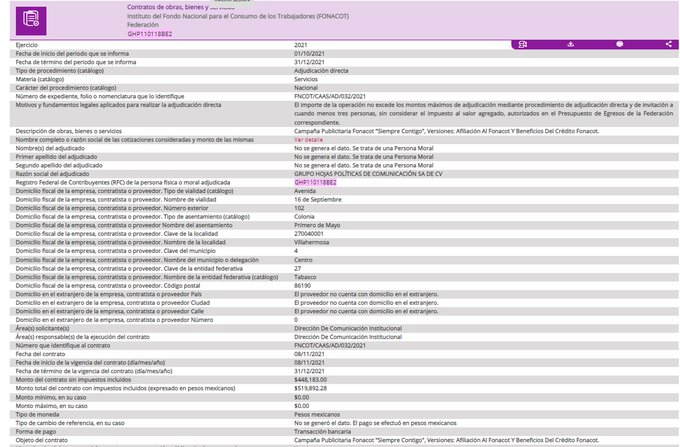
Task: Select total contract amount $519,892.28
Action: (311, 388)
